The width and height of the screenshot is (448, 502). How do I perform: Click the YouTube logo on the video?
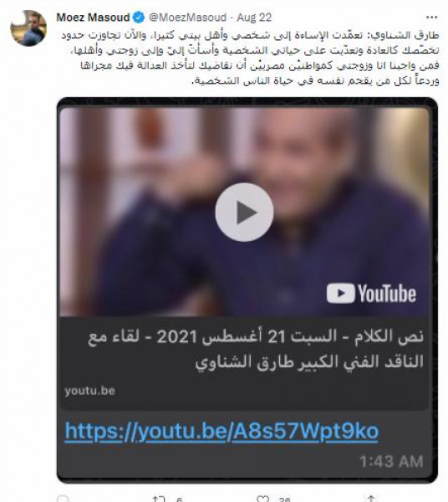tap(371, 294)
